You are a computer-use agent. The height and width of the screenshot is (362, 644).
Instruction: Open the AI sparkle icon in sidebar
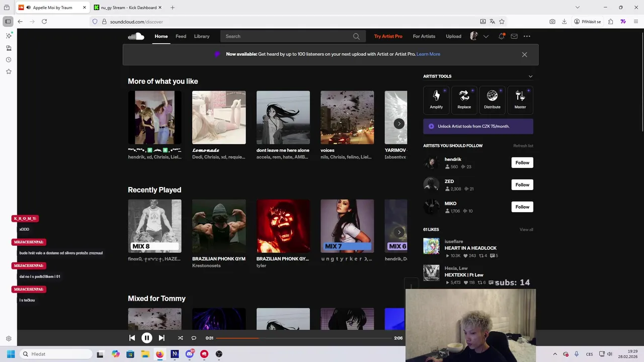(x=9, y=36)
